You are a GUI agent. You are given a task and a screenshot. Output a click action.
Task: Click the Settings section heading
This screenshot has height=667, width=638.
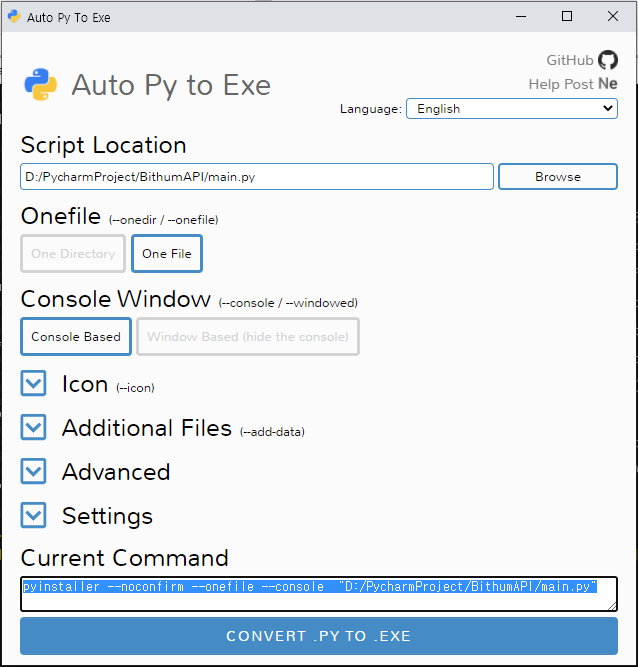(107, 516)
